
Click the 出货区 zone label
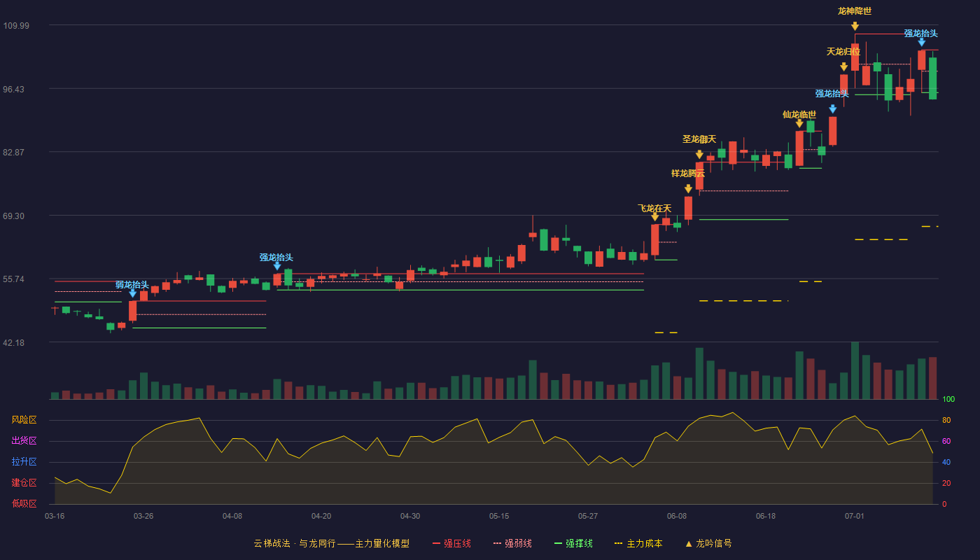(x=24, y=441)
